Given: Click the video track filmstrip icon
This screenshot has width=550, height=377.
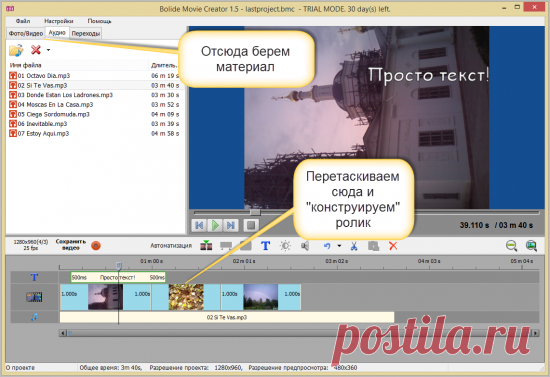Looking at the screenshot, I should (34, 297).
